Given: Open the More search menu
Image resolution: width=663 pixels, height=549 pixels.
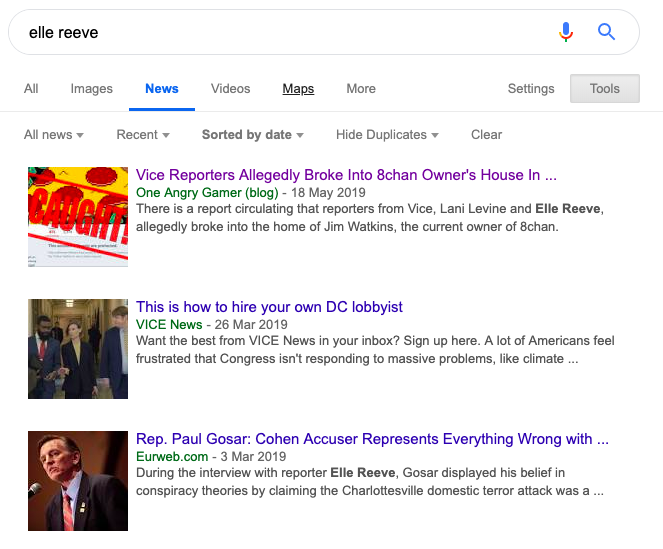Looking at the screenshot, I should [x=361, y=89].
